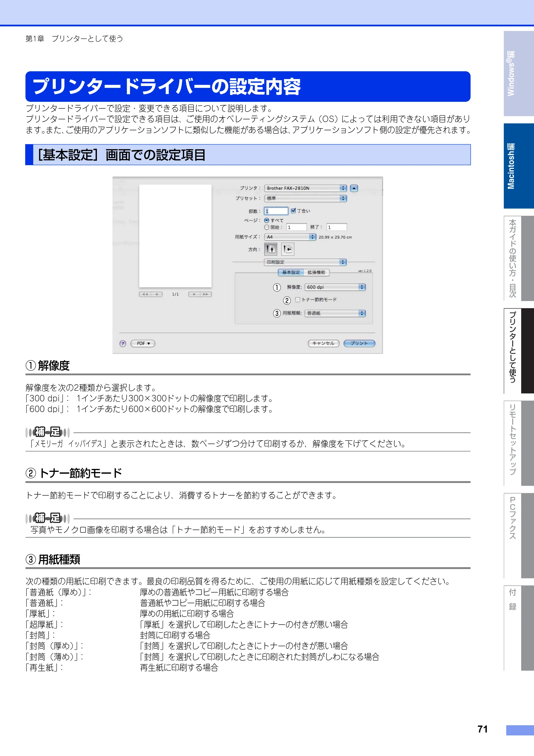Click the page indicator text "1/1"
The height and width of the screenshot is (756, 534).
(x=175, y=294)
